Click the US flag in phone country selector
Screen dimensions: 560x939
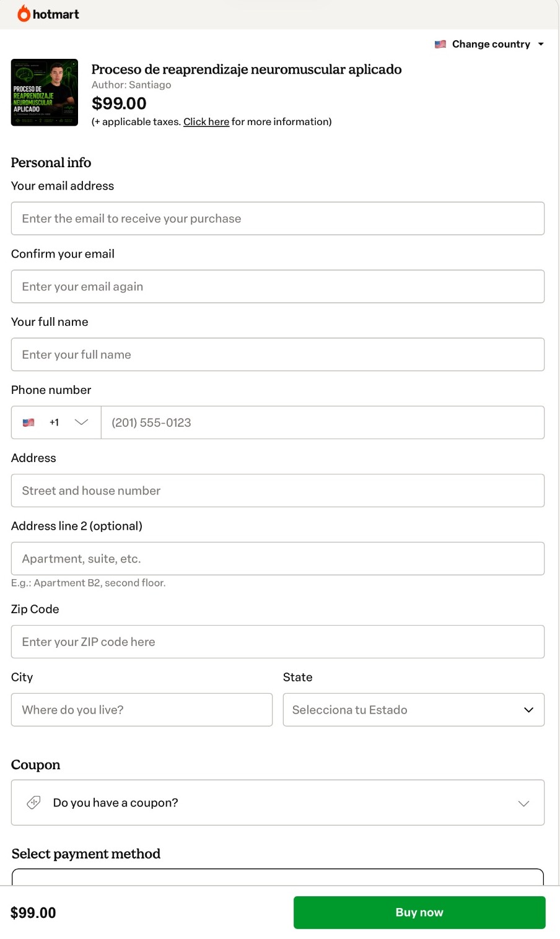coord(28,422)
